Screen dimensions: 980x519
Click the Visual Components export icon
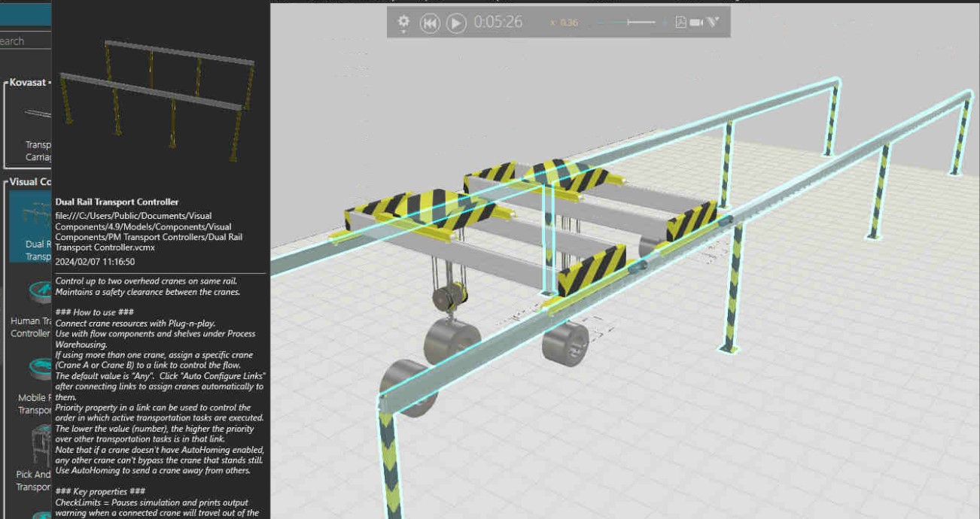712,23
